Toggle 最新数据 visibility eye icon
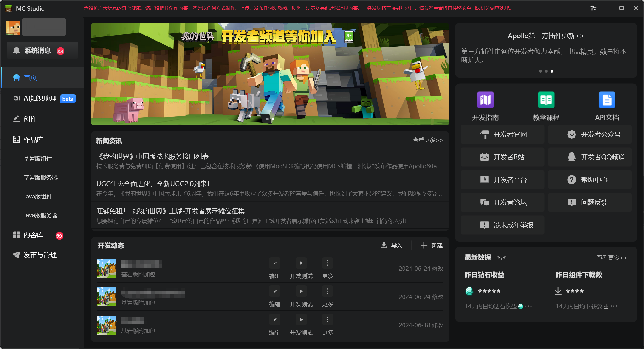Viewport: 644px width, 349px height. (x=501, y=258)
